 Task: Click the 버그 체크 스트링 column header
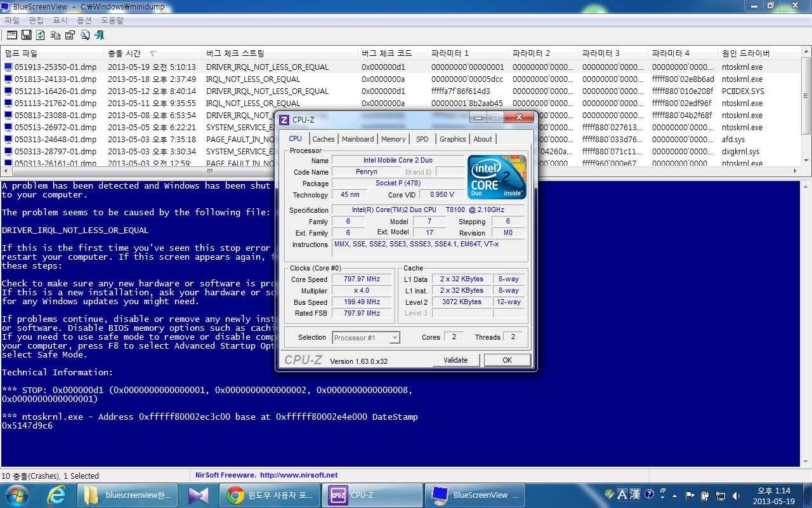281,53
